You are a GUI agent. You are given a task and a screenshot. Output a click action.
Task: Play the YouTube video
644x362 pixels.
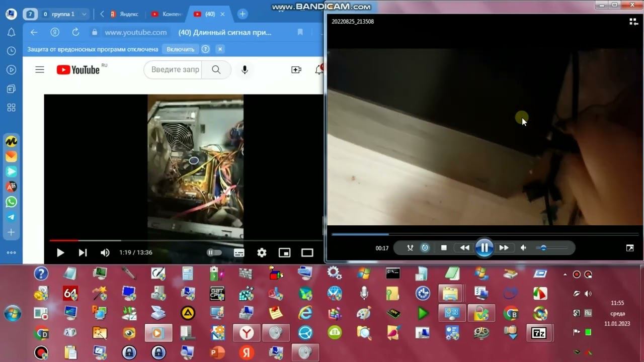pyautogui.click(x=60, y=252)
